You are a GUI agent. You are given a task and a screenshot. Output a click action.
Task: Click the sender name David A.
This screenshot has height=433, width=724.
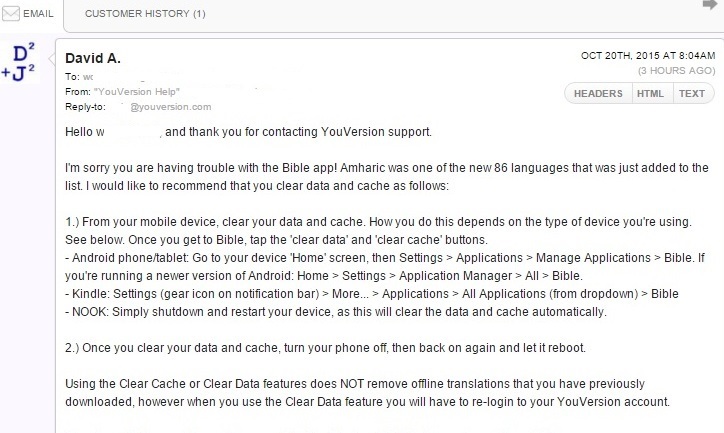[x=93, y=58]
